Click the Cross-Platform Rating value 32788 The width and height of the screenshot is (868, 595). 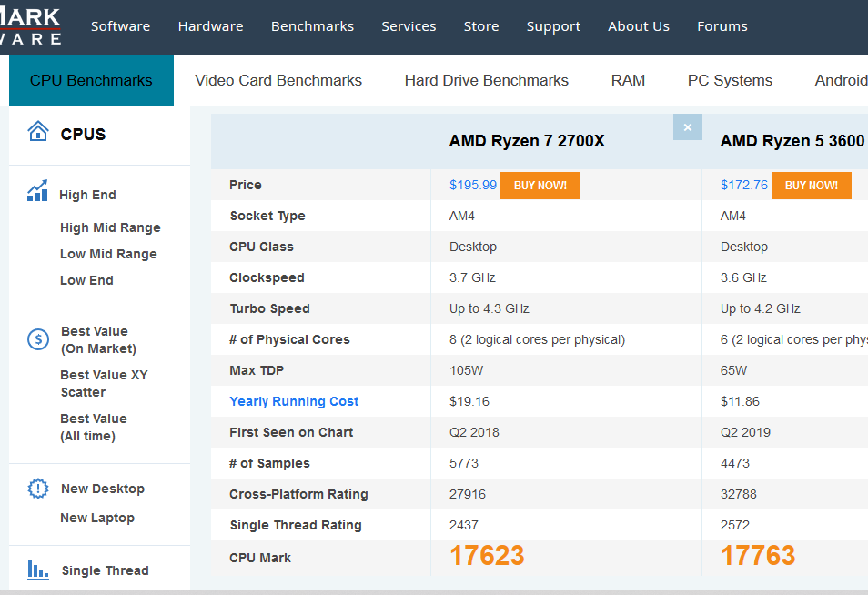[739, 494]
